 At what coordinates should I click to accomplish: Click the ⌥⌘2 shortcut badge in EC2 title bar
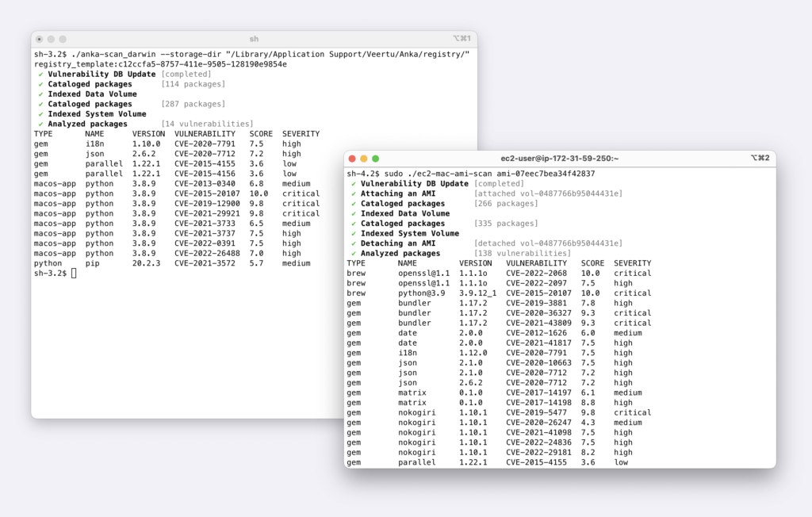coord(760,159)
